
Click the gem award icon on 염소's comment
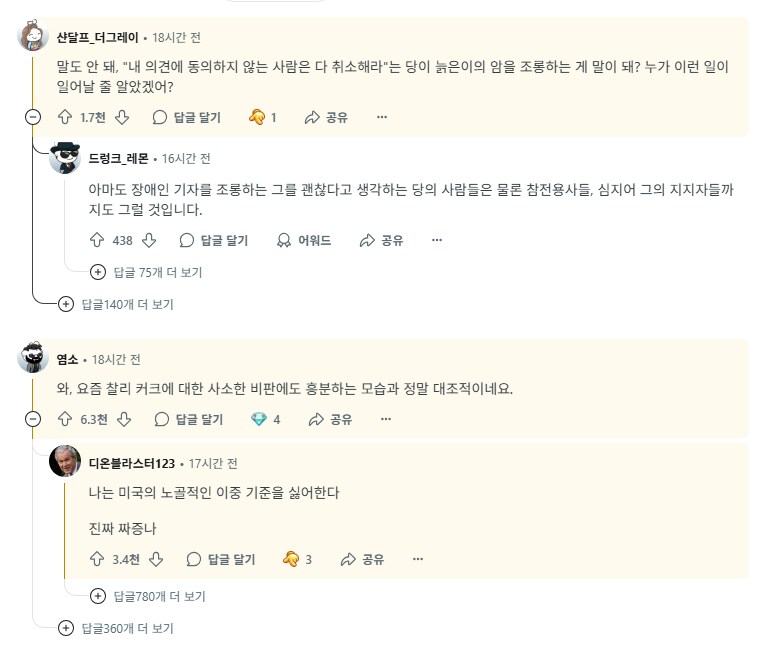tap(259, 419)
